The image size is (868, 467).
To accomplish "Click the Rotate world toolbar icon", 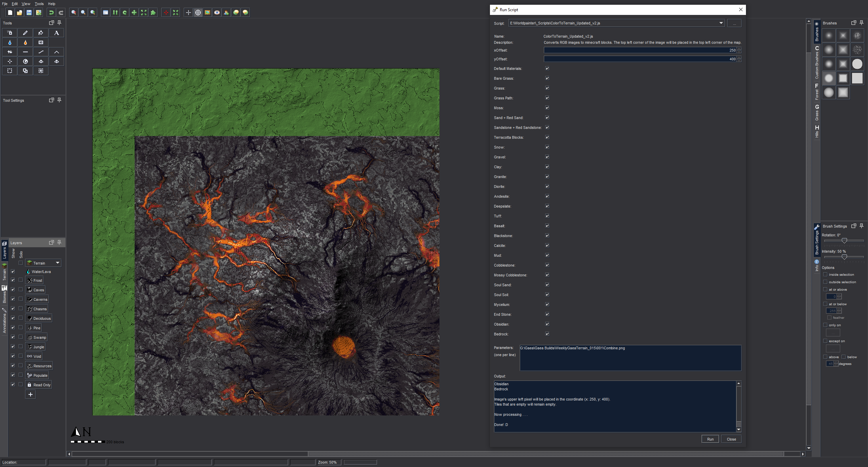I will tap(125, 13).
